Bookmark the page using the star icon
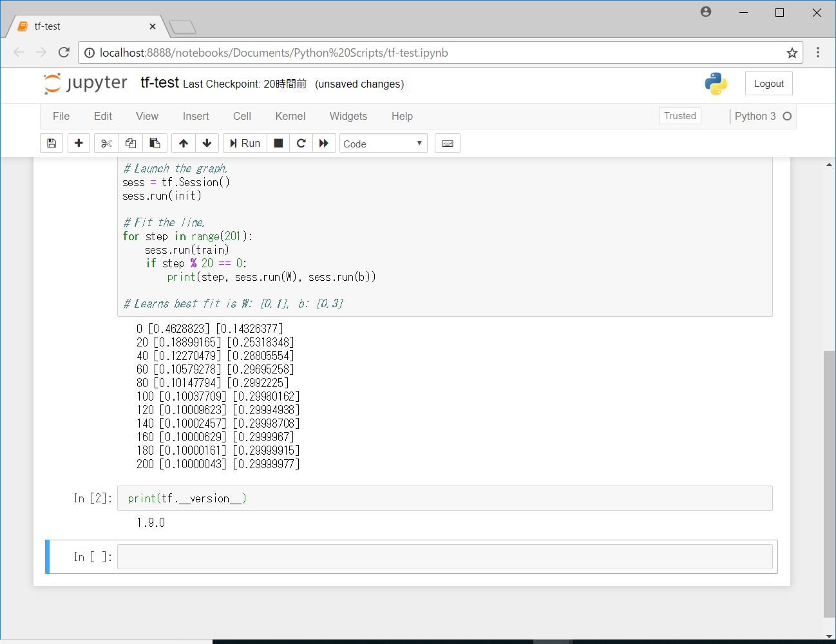The height and width of the screenshot is (644, 836). 792,52
